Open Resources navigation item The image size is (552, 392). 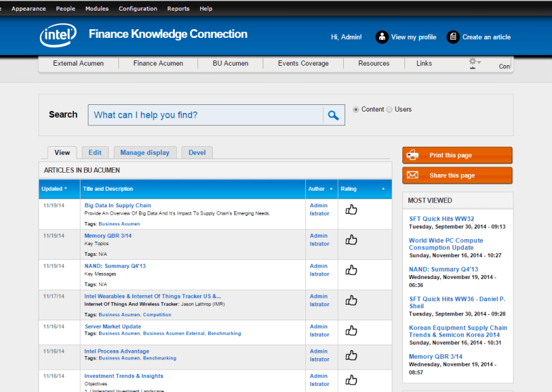click(x=374, y=63)
